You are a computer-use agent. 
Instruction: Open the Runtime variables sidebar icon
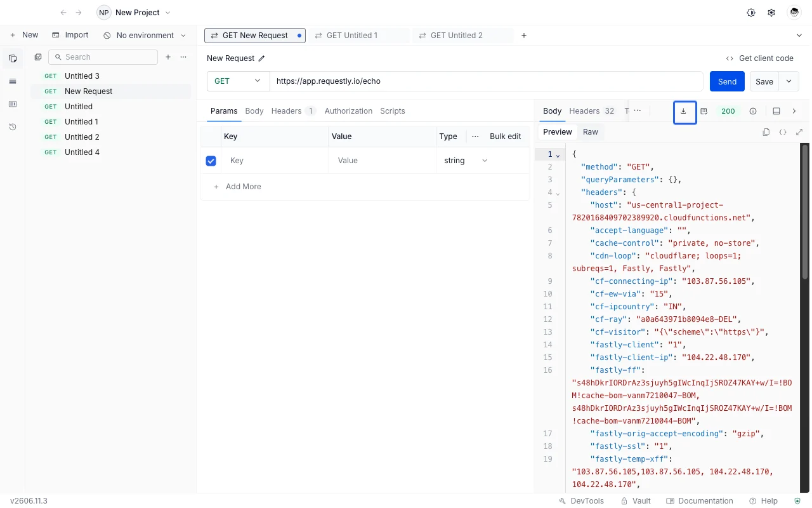tap(13, 104)
